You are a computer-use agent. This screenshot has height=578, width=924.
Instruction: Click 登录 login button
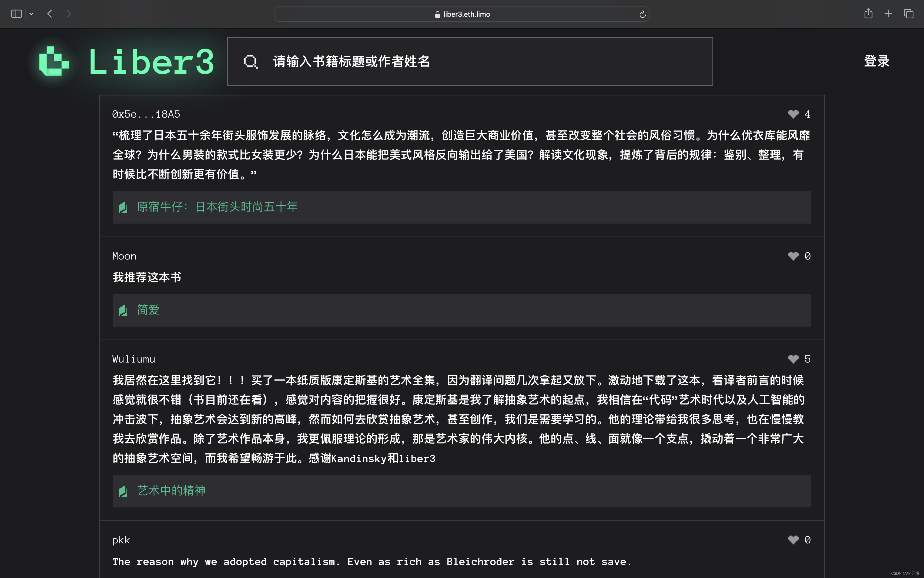(876, 61)
